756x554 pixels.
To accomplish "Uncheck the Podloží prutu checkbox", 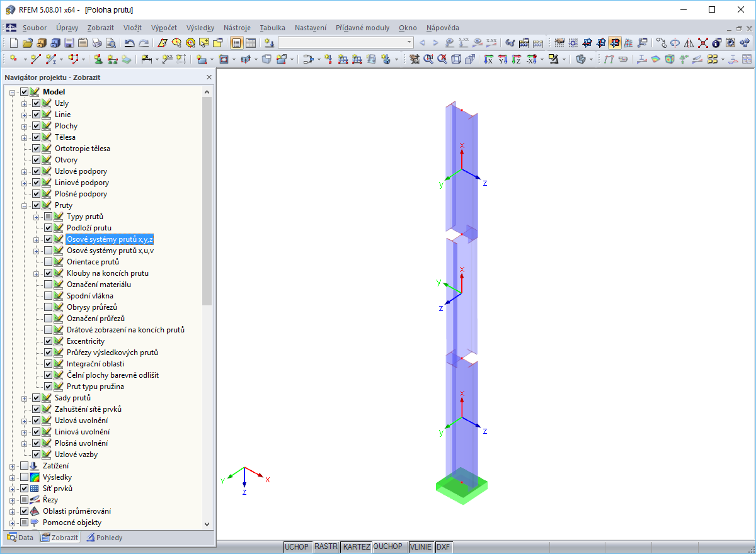I will click(x=49, y=228).
